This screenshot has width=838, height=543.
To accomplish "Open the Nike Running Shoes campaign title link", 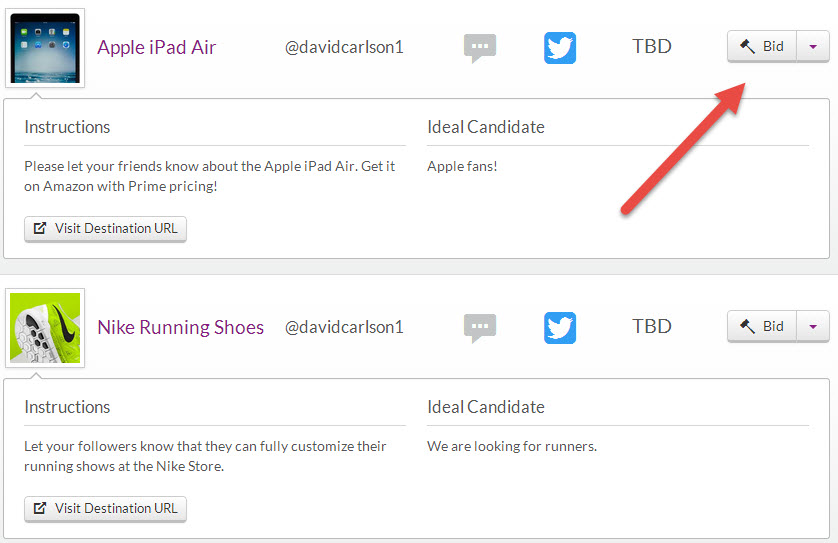I will pyautogui.click(x=181, y=327).
